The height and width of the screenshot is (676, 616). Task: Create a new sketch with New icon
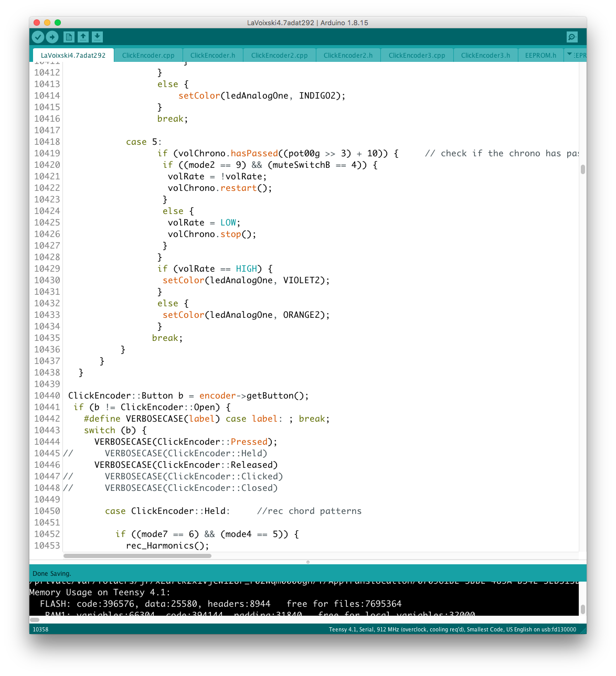[x=69, y=37]
